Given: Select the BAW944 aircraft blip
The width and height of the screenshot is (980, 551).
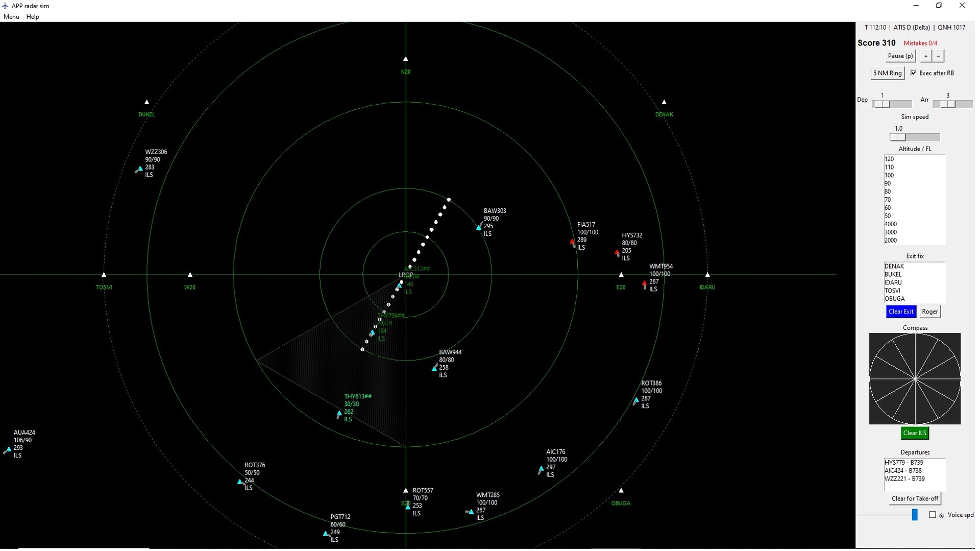Looking at the screenshot, I should click(434, 368).
